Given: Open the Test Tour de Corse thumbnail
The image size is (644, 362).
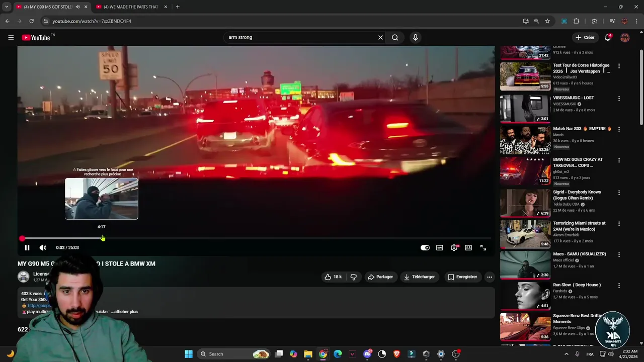Looking at the screenshot, I should [x=525, y=76].
